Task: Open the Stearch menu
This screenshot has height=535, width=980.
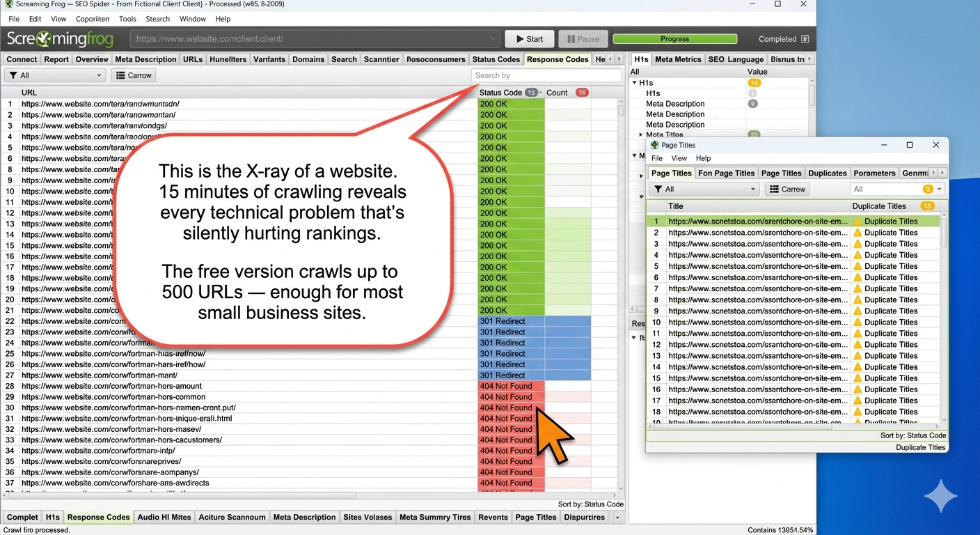Action: (x=158, y=19)
